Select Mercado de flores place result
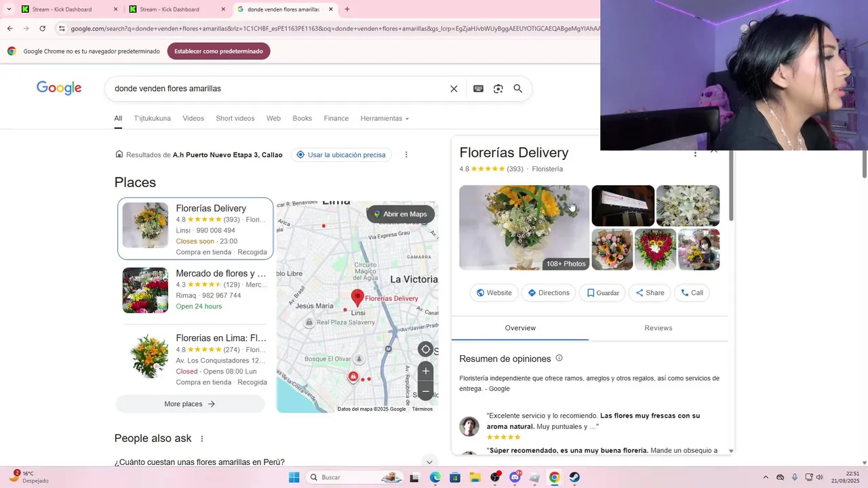Image resolution: width=868 pixels, height=488 pixels. (x=195, y=290)
